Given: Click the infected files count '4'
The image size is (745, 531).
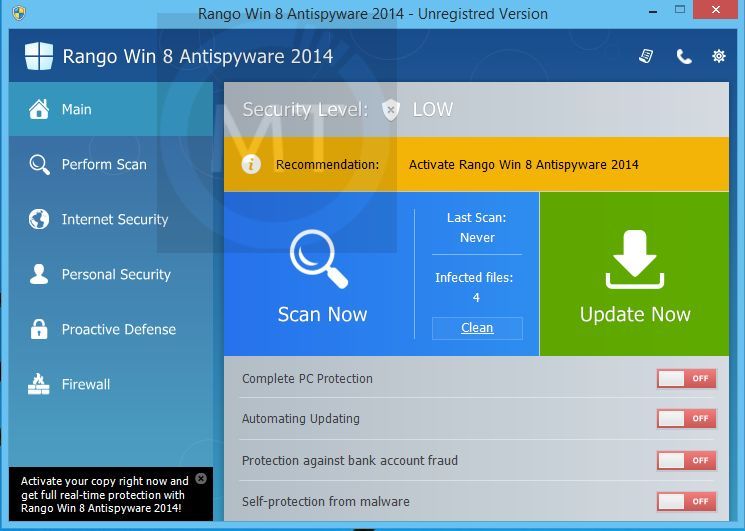Looking at the screenshot, I should (x=476, y=298).
